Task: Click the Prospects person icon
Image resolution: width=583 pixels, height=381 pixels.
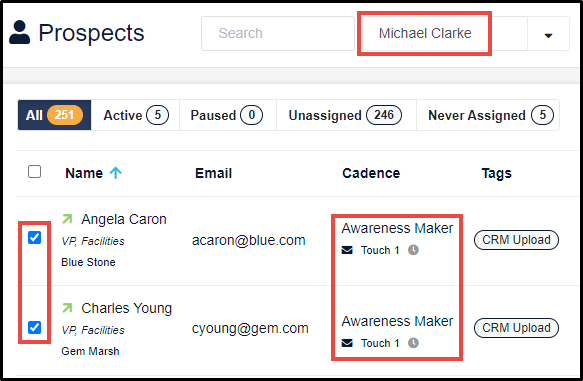Action: pyautogui.click(x=19, y=32)
